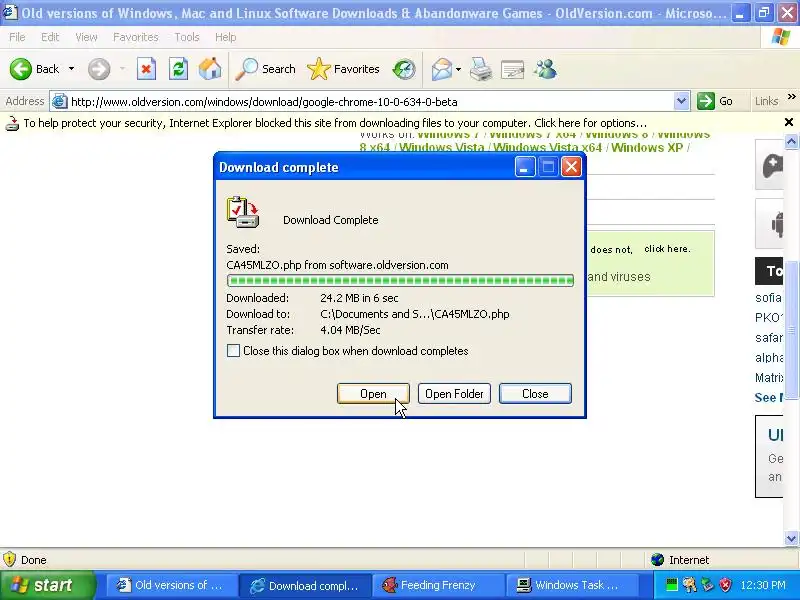Image resolution: width=800 pixels, height=600 pixels.
Task: Open the Messenger people icon
Action: click(545, 69)
